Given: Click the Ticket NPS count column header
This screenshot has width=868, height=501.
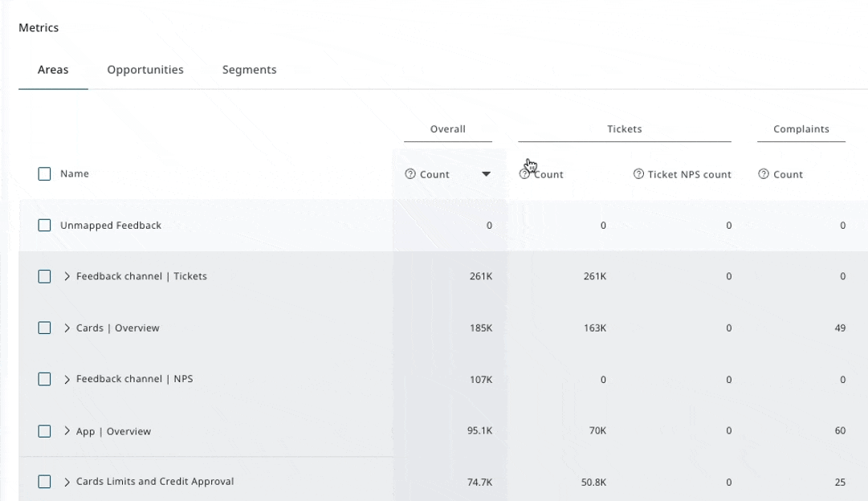Looking at the screenshot, I should (689, 174).
